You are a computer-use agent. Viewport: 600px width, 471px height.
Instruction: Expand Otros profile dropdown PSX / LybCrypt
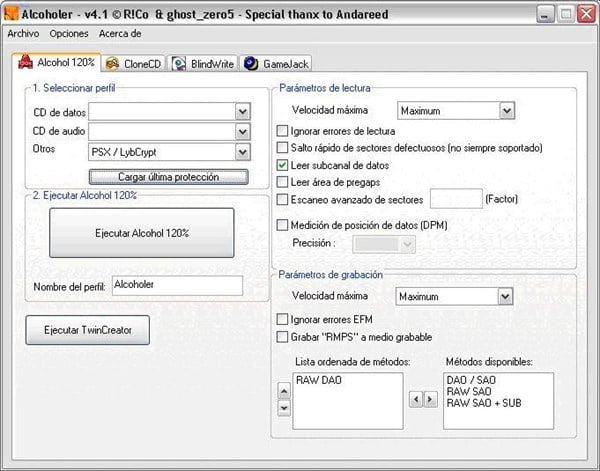(243, 152)
